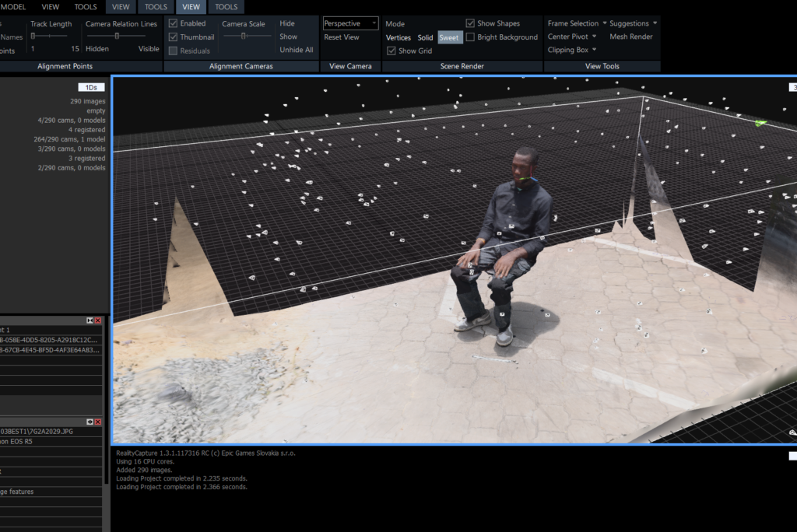This screenshot has width=797, height=532.
Task: Open the Clipping Box dropdown
Action: click(572, 50)
